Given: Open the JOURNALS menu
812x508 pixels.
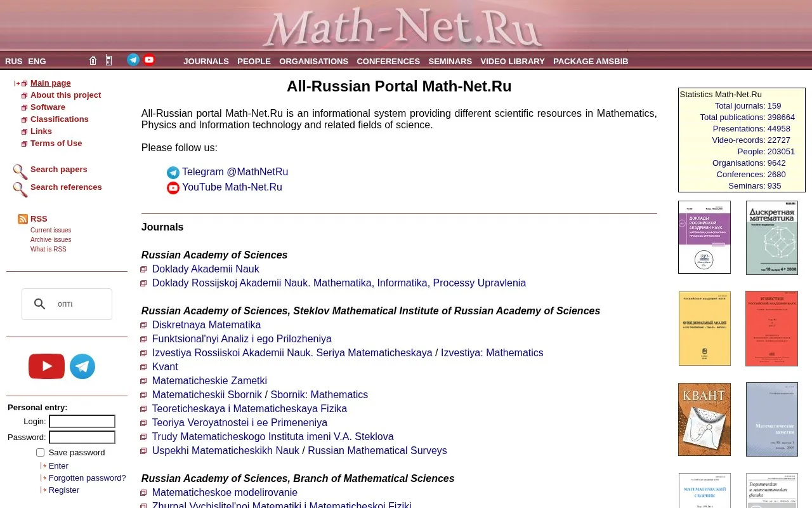Looking at the screenshot, I should 206,61.
